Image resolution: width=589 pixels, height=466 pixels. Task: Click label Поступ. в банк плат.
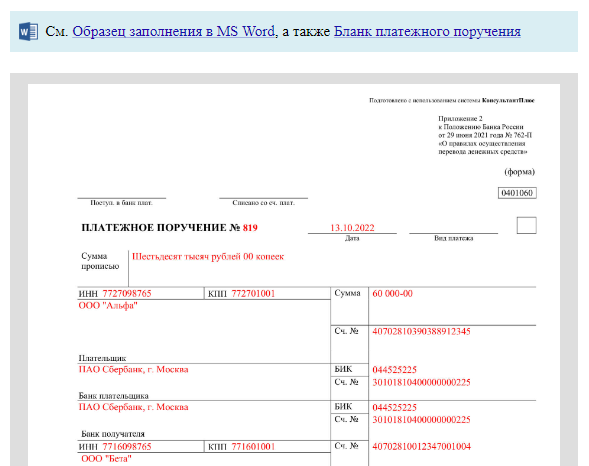(x=121, y=203)
